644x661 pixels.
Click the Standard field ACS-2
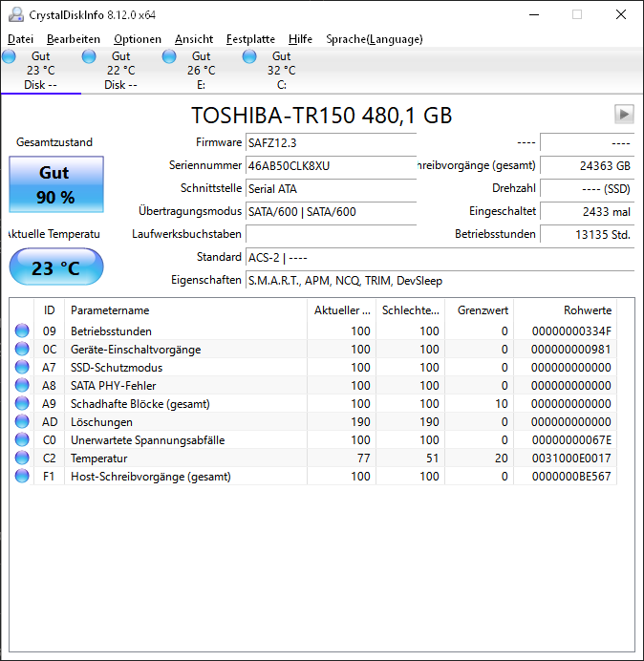[440, 257]
